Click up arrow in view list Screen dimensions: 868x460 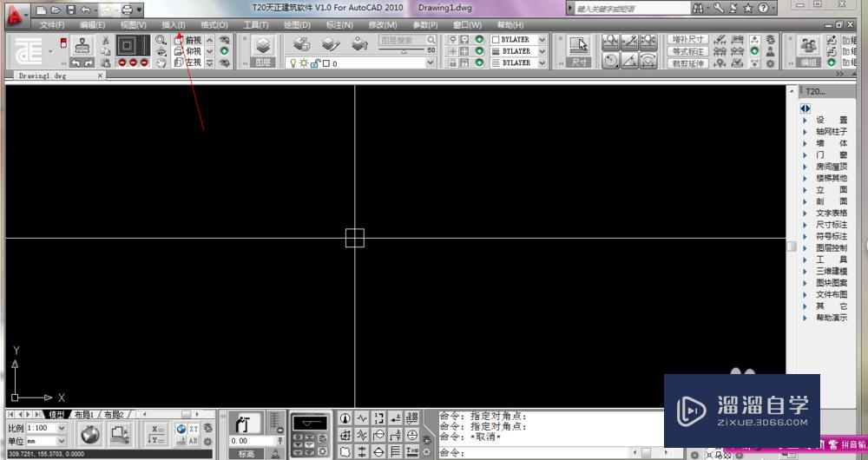click(x=210, y=40)
